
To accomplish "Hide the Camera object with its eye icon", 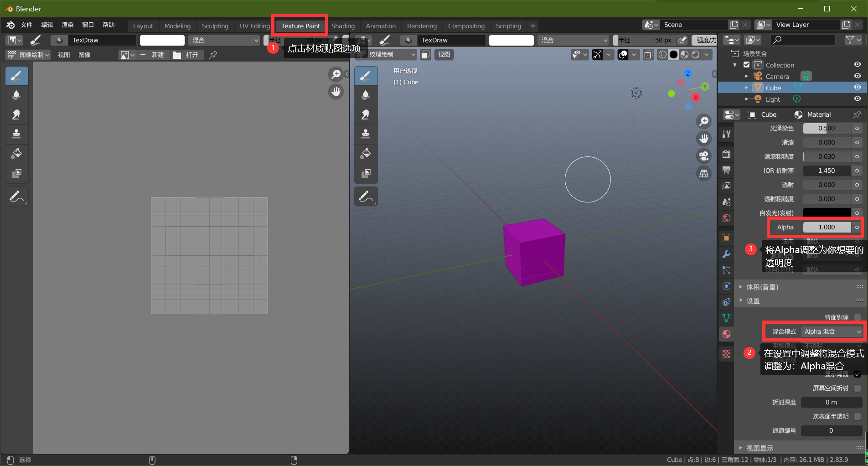I will coord(858,76).
